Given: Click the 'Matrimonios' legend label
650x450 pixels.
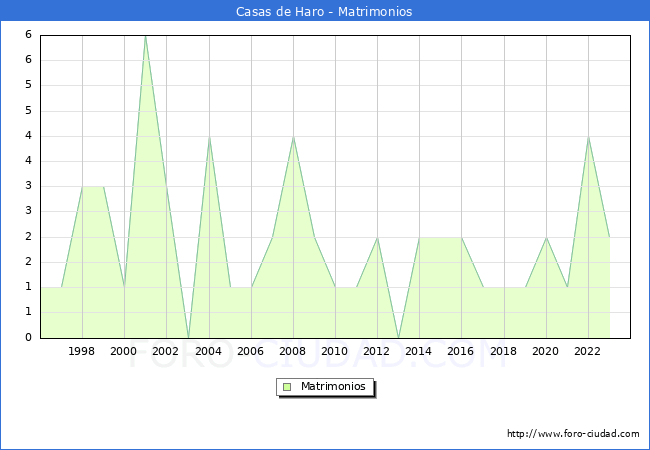Looking at the screenshot, I should (333, 386).
